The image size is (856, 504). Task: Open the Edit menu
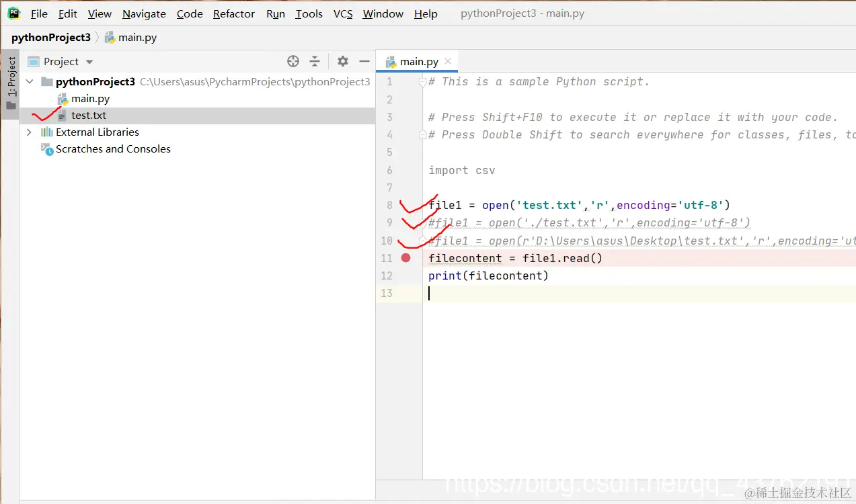(67, 13)
